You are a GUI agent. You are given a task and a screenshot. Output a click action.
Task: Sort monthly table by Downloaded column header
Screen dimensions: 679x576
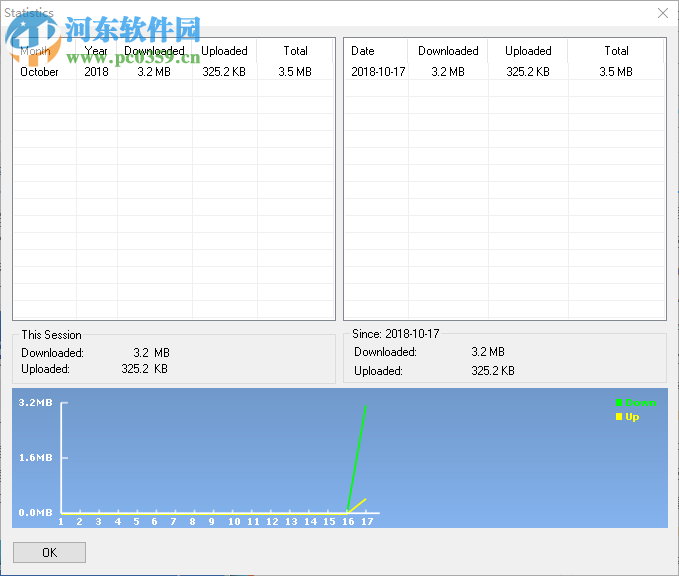click(x=155, y=51)
